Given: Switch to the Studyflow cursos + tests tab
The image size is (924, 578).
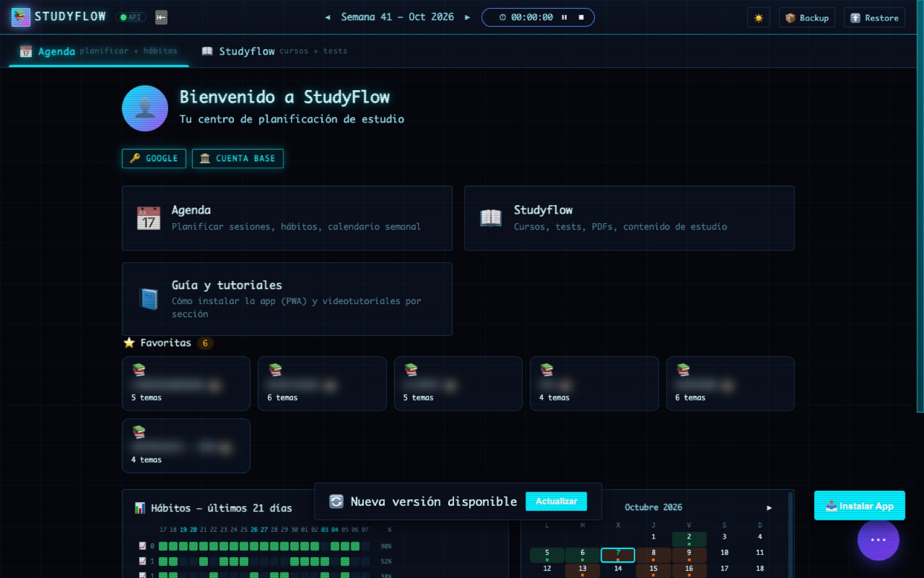Looking at the screenshot, I should click(x=274, y=51).
